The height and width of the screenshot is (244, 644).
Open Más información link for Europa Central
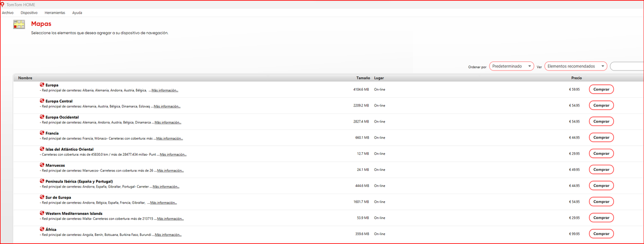[168, 106]
